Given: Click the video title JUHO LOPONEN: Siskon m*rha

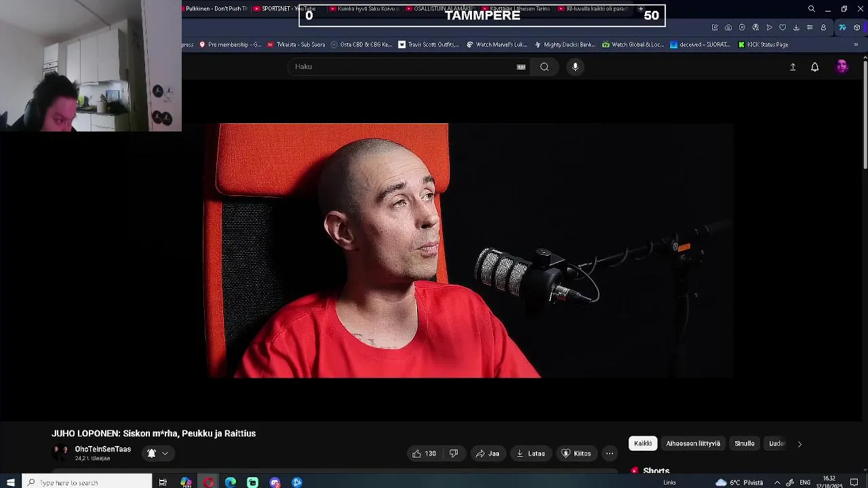Looking at the screenshot, I should (x=154, y=434).
